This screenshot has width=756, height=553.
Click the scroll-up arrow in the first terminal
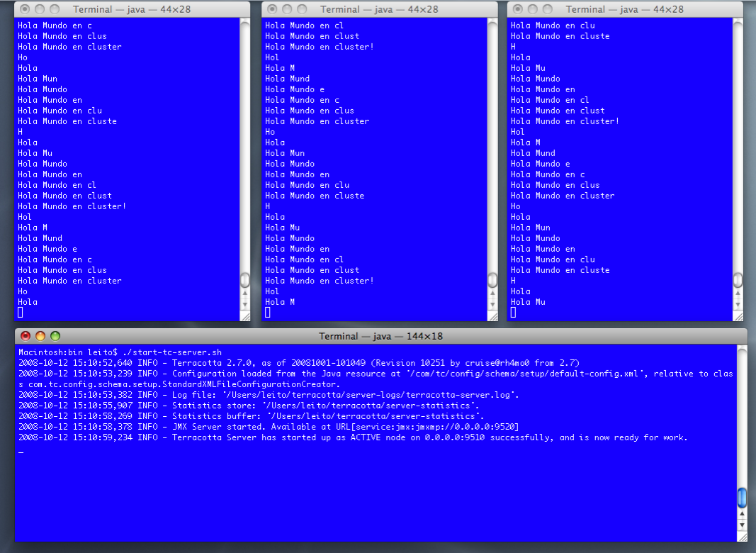(245, 294)
